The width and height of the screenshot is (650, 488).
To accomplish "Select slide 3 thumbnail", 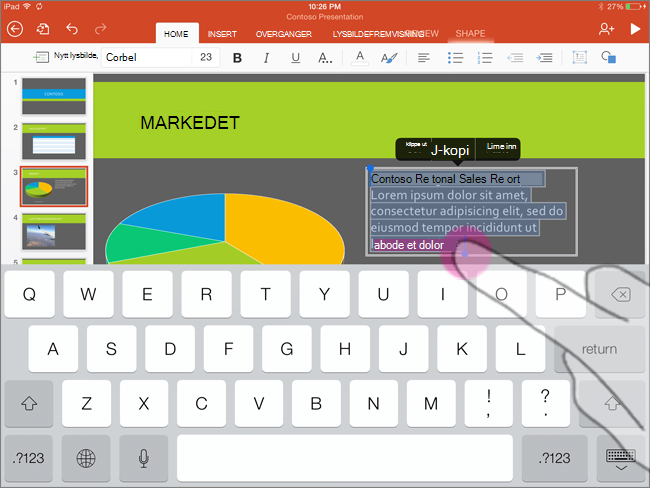I will point(54,186).
